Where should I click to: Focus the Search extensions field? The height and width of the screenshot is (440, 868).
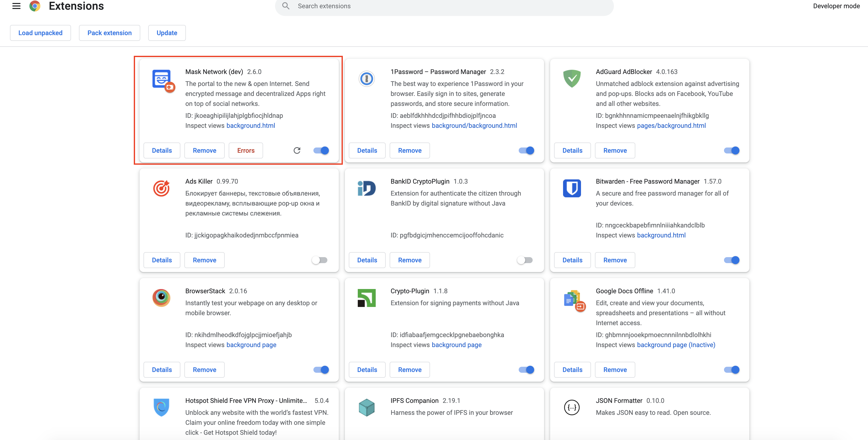[x=444, y=6]
